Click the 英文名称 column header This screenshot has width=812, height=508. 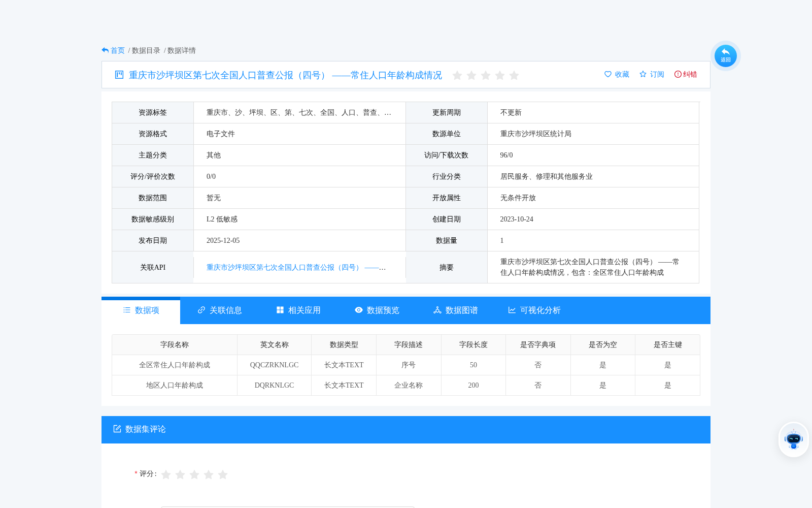(275, 344)
